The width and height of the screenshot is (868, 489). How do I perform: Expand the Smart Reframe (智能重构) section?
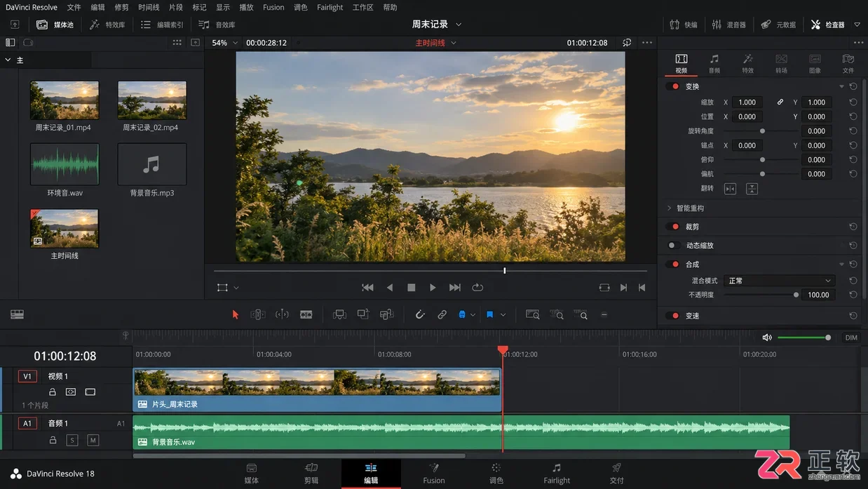[x=669, y=208]
